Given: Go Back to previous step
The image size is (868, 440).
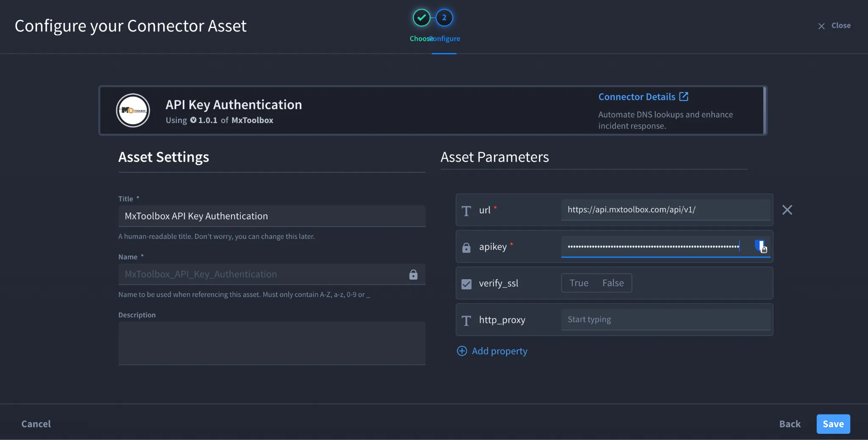Looking at the screenshot, I should click(790, 424).
